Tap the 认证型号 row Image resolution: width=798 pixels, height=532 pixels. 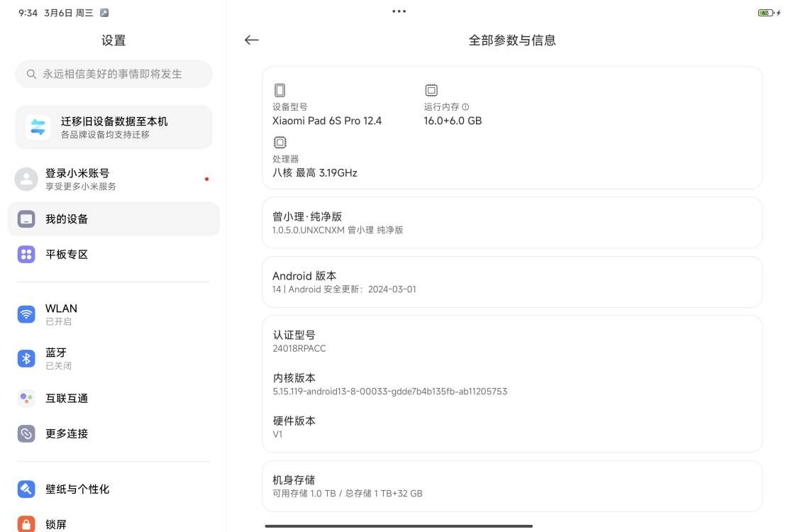pyautogui.click(x=512, y=341)
